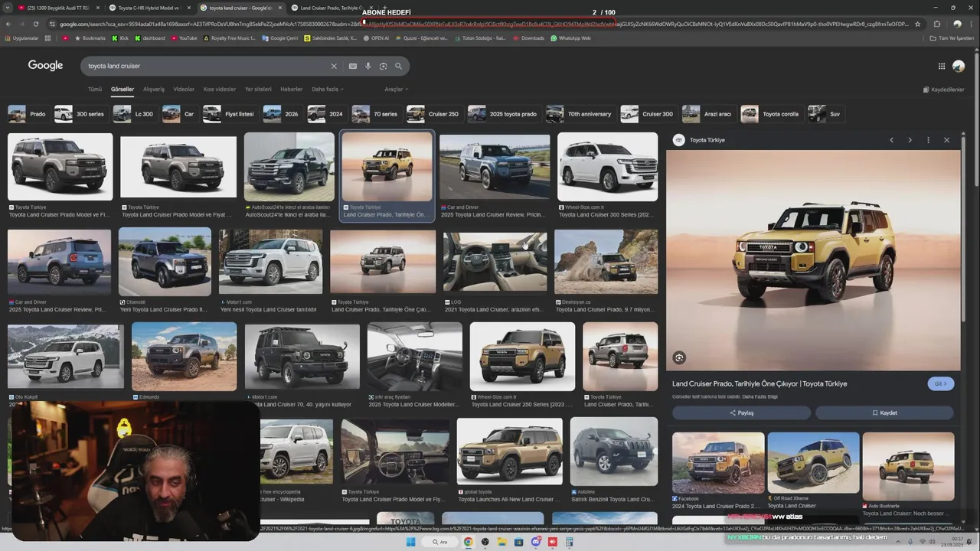Open three-dot options in preview panel

coord(928,140)
